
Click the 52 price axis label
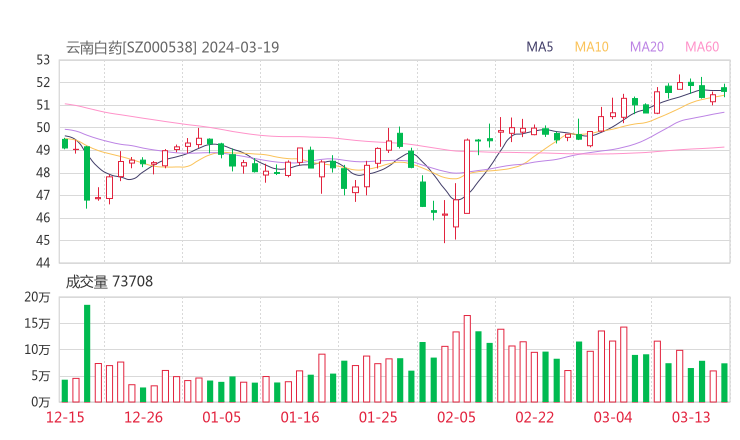(43, 83)
